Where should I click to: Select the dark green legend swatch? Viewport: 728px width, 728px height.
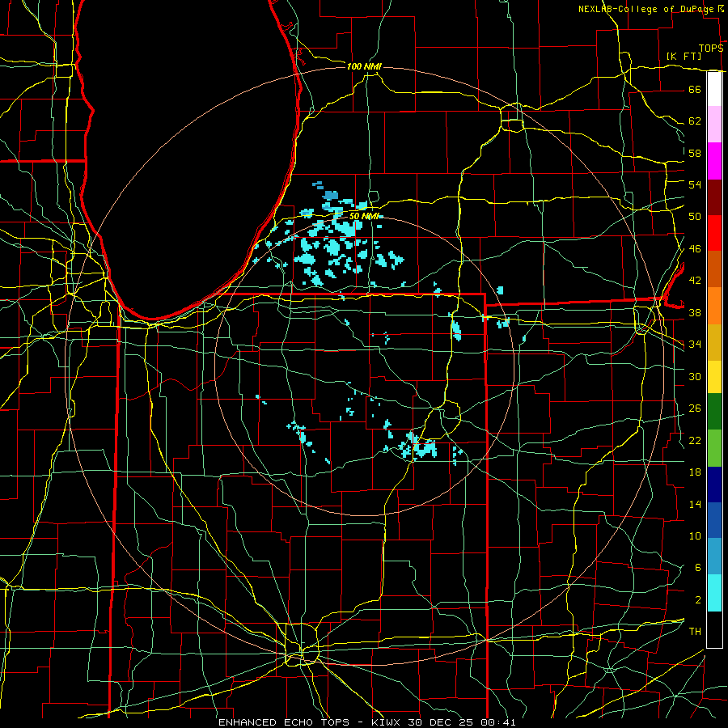pos(714,412)
